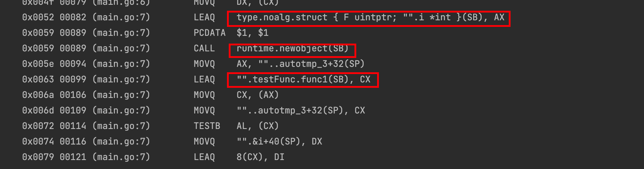Click the address 0x006a in the listing
644x169 pixels.
[x=38, y=95]
